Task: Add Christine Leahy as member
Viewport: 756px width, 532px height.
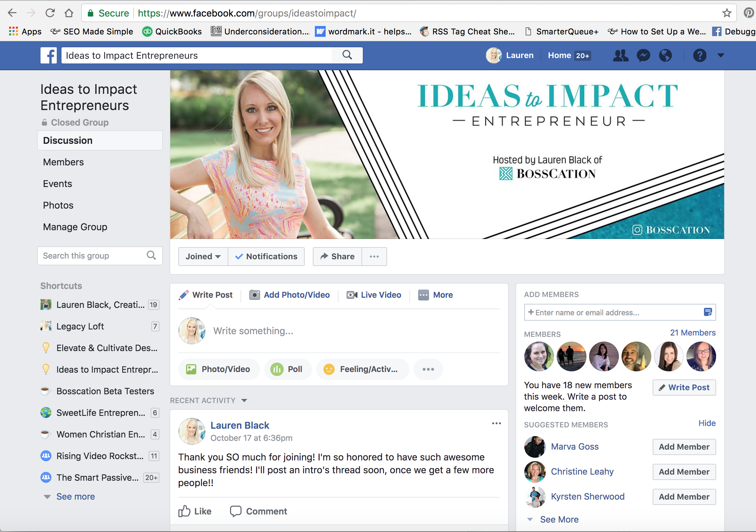Action: 684,472
